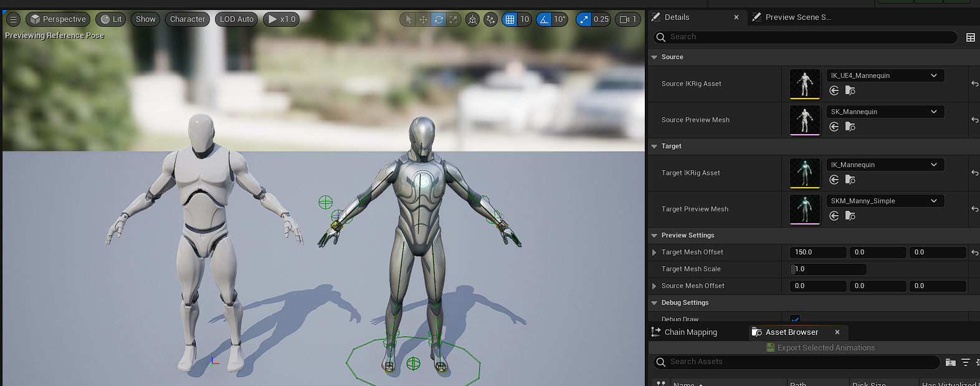This screenshot has width=980, height=386.
Task: Click Export Selected Animations button
Action: click(821, 348)
